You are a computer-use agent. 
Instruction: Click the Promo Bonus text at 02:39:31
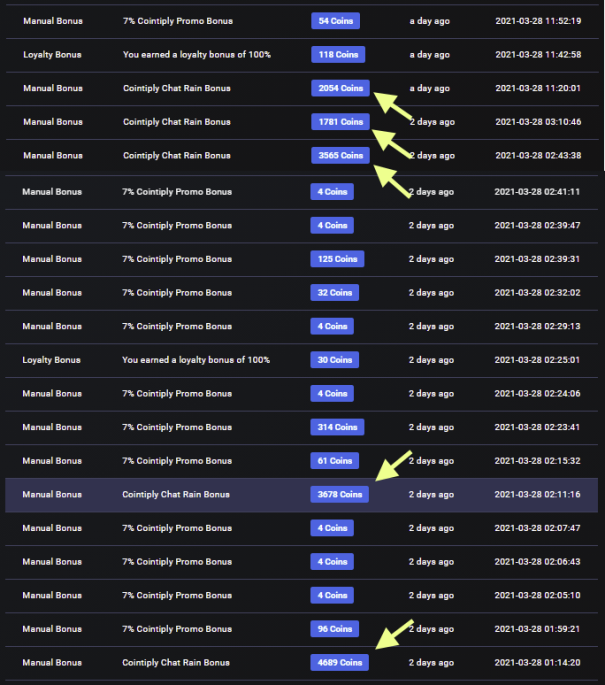(x=177, y=259)
